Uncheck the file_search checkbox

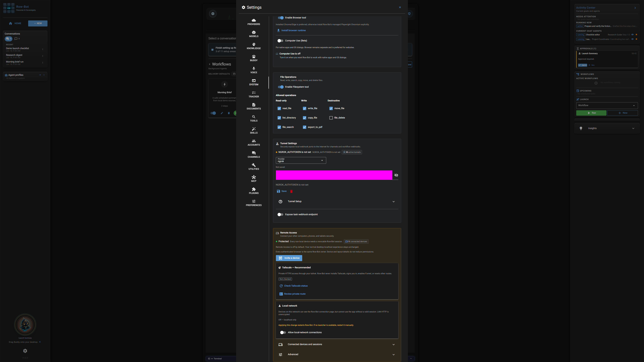279,127
